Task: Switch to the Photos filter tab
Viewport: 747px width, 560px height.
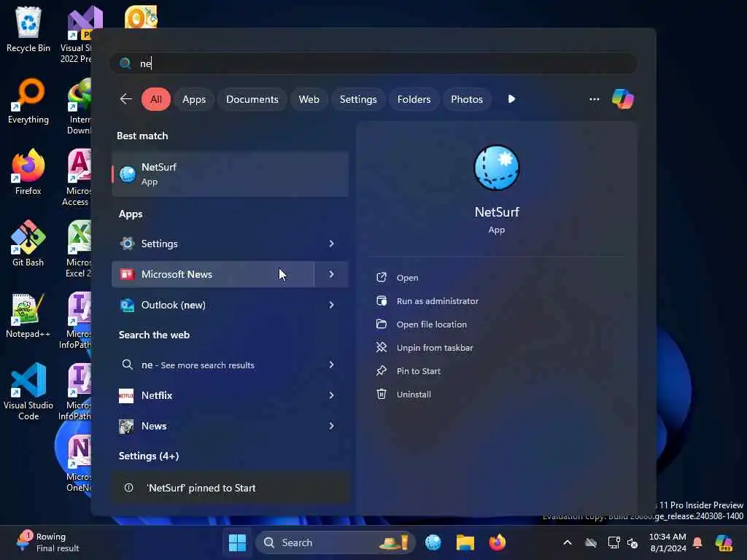Action: pyautogui.click(x=466, y=99)
